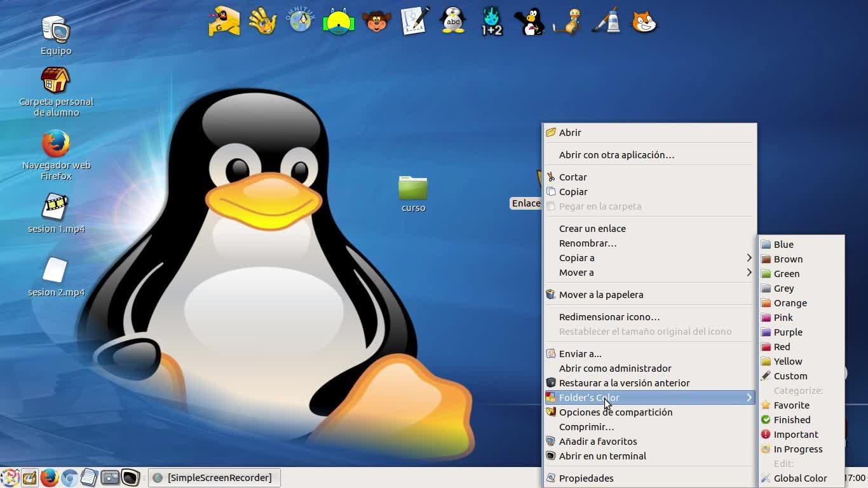Switch to the SimpleScreenRecorder taskbar window

[214, 478]
